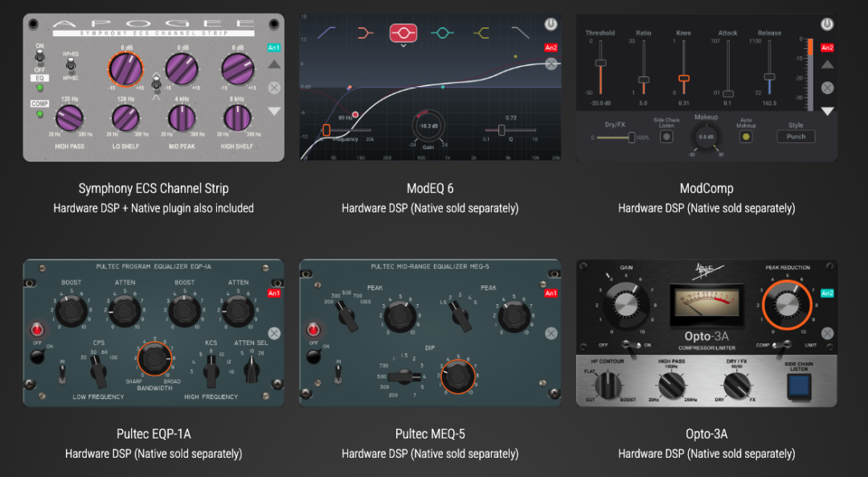Image resolution: width=868 pixels, height=477 pixels.
Task: Select the orange low-shelf band icon in ModEQ 6
Action: [x=366, y=33]
